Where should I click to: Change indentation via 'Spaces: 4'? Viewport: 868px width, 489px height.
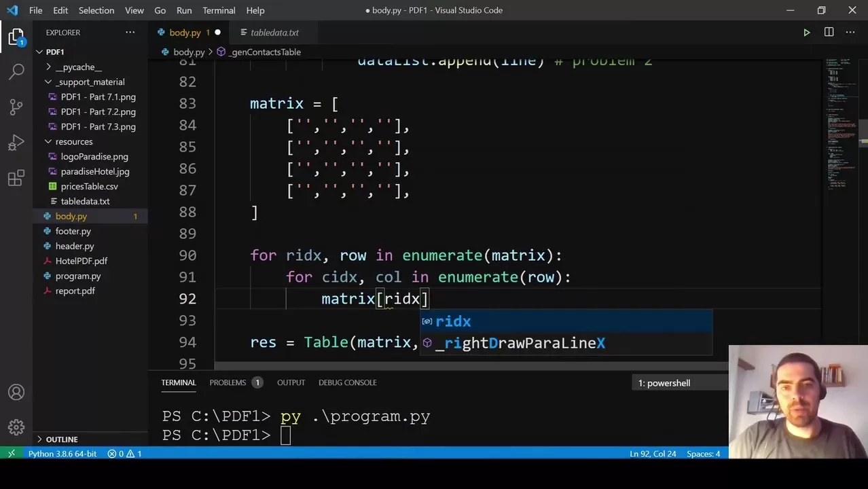point(703,453)
